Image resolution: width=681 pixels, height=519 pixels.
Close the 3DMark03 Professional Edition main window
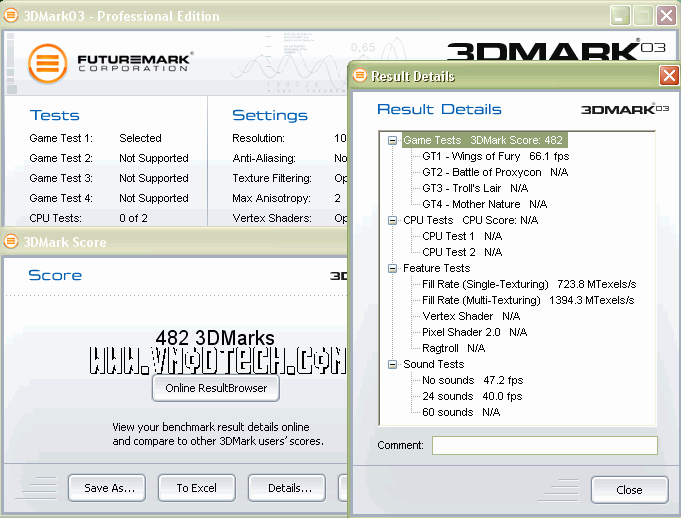click(667, 17)
